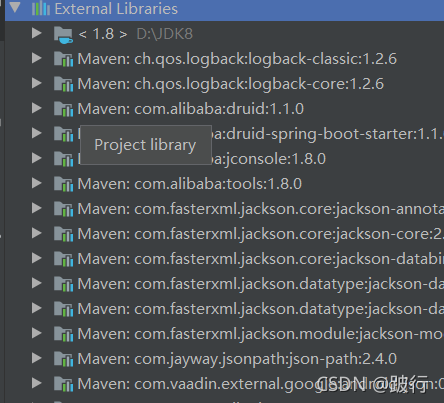This screenshot has width=444, height=403.
Task: Collapse the External Libraries node
Action: (15, 7)
